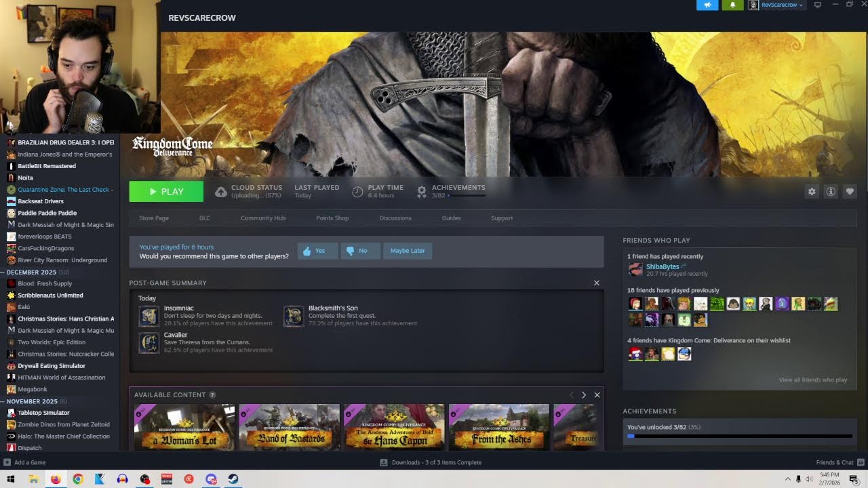868x488 pixels.
Task: Recommend the game with Yes
Action: tap(317, 251)
